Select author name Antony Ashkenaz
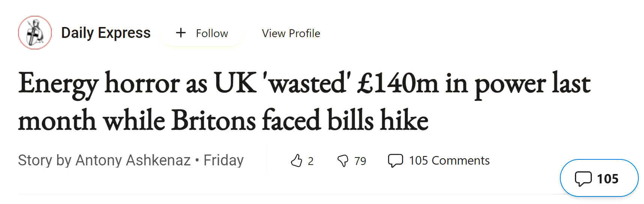The width and height of the screenshot is (644, 204). tap(133, 160)
